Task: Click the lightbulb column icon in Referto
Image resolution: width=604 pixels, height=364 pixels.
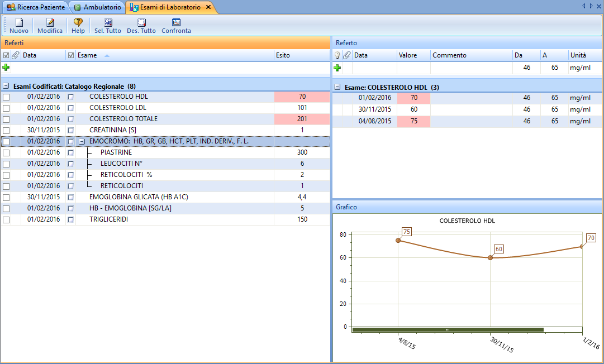Action: (337, 55)
